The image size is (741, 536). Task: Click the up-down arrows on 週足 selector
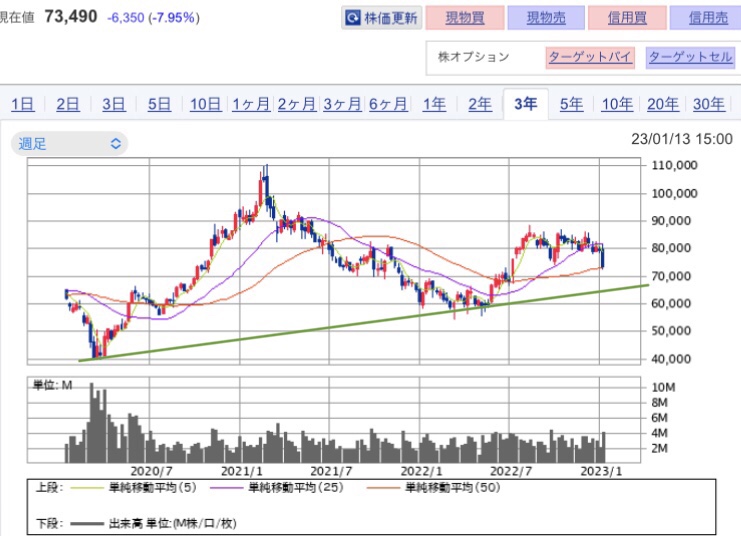[116, 144]
